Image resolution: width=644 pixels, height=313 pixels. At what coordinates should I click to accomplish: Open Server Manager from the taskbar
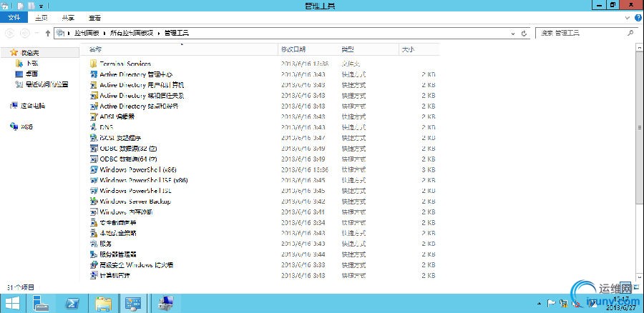pyautogui.click(x=40, y=304)
